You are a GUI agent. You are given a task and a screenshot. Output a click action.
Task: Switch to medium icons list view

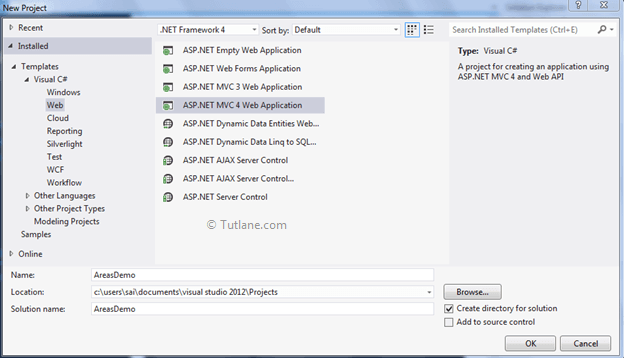point(429,30)
